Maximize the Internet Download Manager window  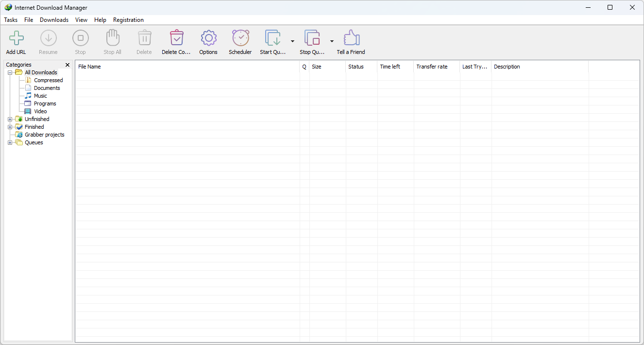coord(610,7)
